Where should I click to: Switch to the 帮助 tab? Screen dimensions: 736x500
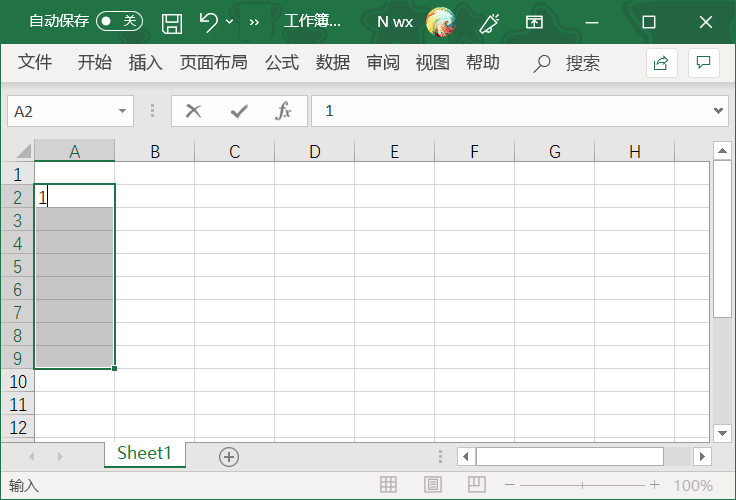tap(483, 62)
